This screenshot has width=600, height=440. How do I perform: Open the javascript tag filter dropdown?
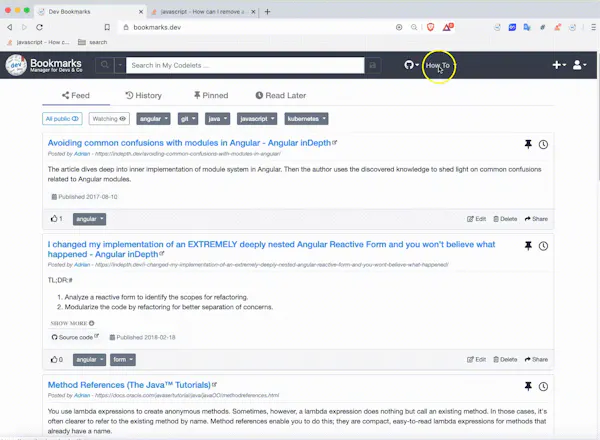[x=257, y=119]
